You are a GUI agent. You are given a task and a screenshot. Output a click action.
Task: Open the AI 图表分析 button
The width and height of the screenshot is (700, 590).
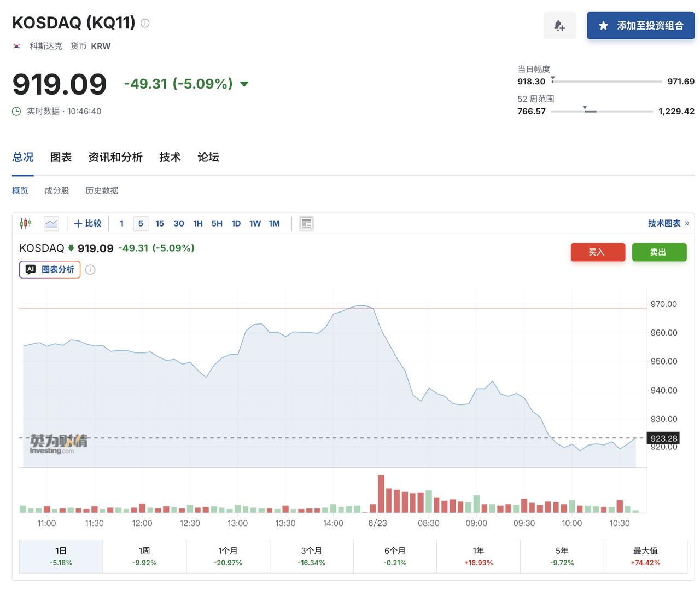coord(50,269)
